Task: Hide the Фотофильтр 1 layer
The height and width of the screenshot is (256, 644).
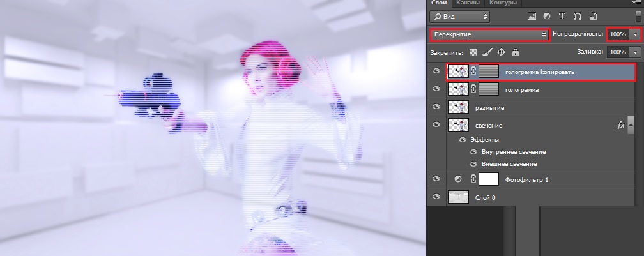Action: pyautogui.click(x=436, y=179)
